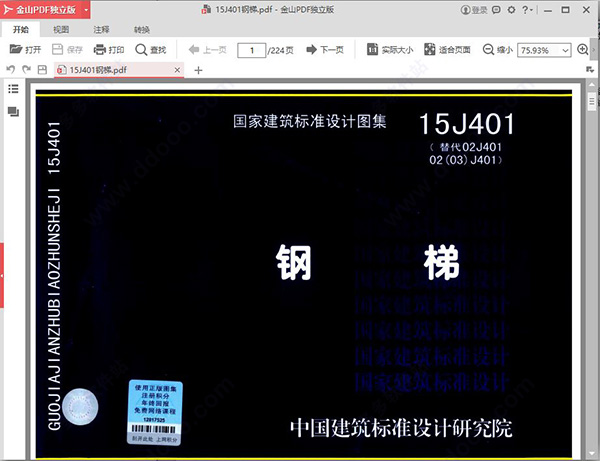Expand the collapsed left side panel handle
The height and width of the screenshot is (461, 600).
3,274
